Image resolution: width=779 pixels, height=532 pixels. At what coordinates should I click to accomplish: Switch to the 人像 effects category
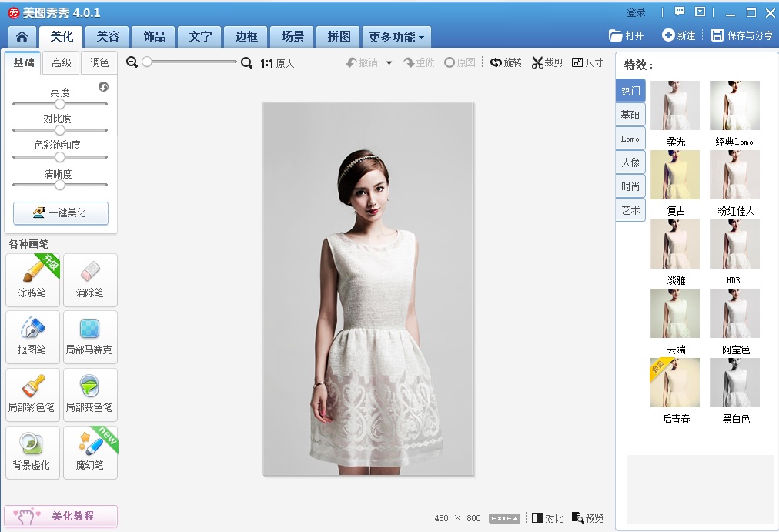tap(630, 162)
